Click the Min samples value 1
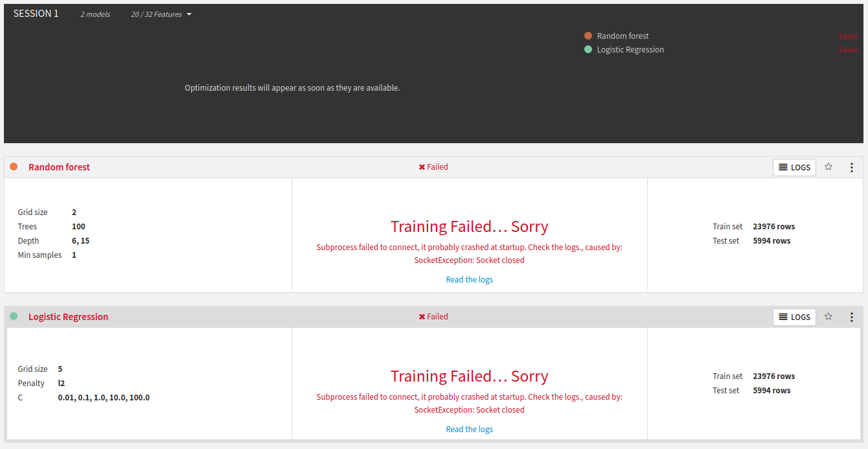868x449 pixels. click(74, 255)
